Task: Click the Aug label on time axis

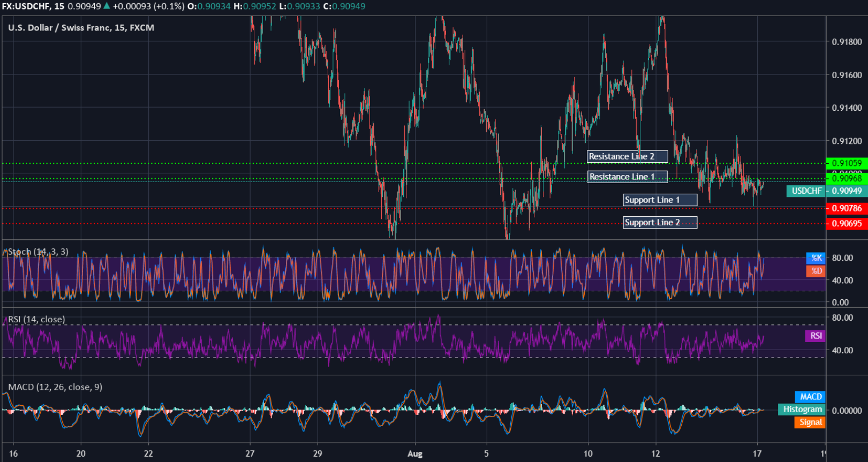Action: click(415, 454)
